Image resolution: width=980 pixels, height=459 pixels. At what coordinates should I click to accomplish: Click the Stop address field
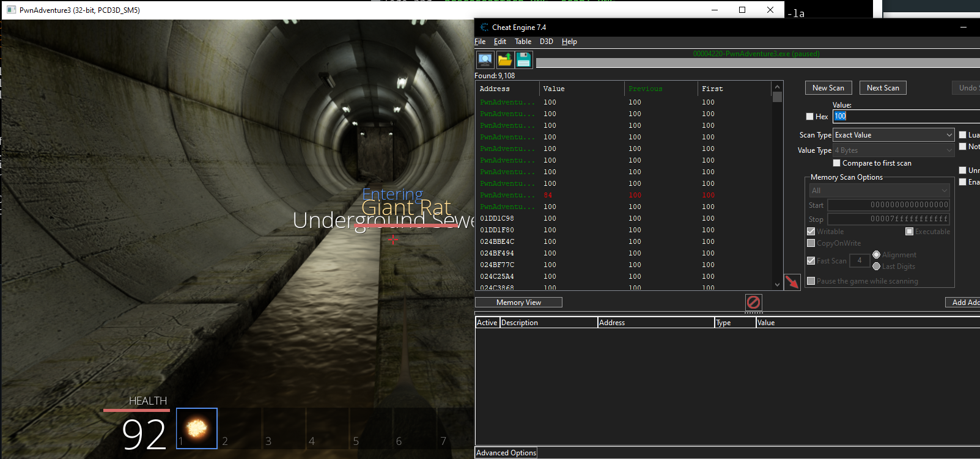(x=888, y=219)
